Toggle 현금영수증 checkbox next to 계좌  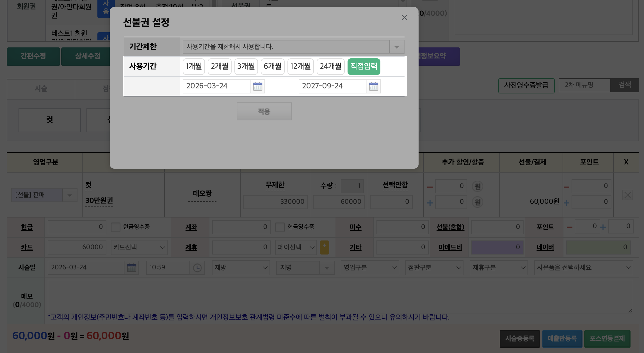tap(280, 227)
